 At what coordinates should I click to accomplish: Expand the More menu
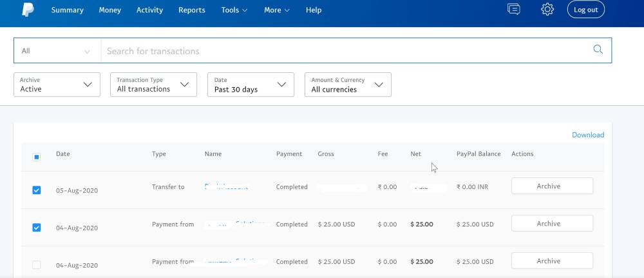[276, 10]
